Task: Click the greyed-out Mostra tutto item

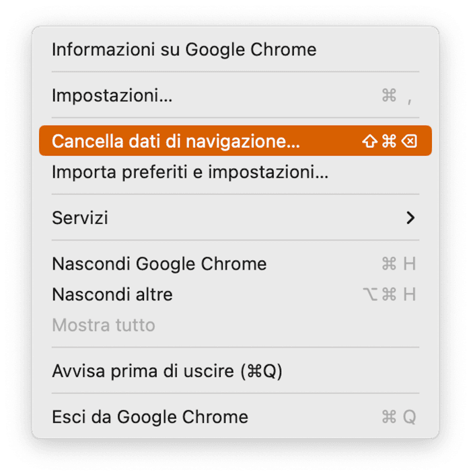Action: coord(235,325)
